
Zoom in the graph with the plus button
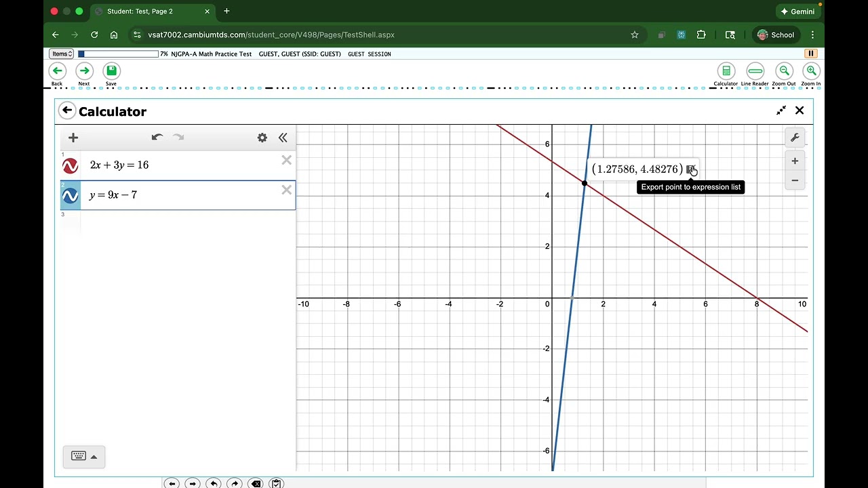[x=795, y=161]
